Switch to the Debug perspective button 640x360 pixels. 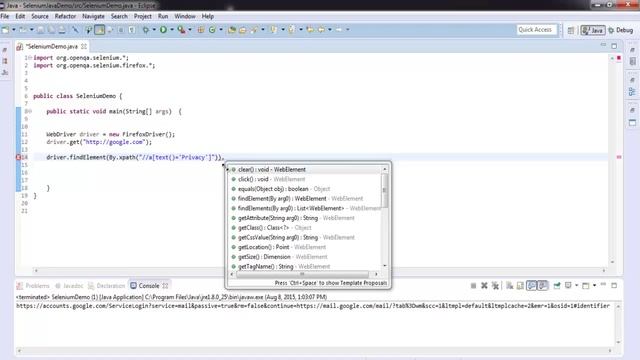point(620,30)
